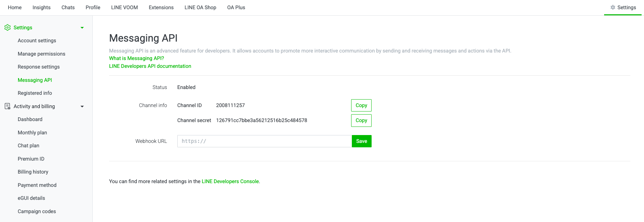Click the Channel secret label

[194, 120]
